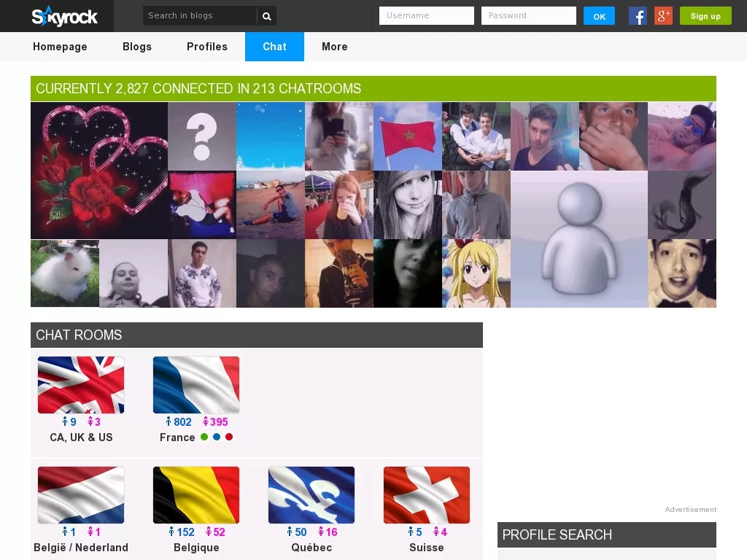Open the More menu
The height and width of the screenshot is (560, 747).
pos(335,47)
